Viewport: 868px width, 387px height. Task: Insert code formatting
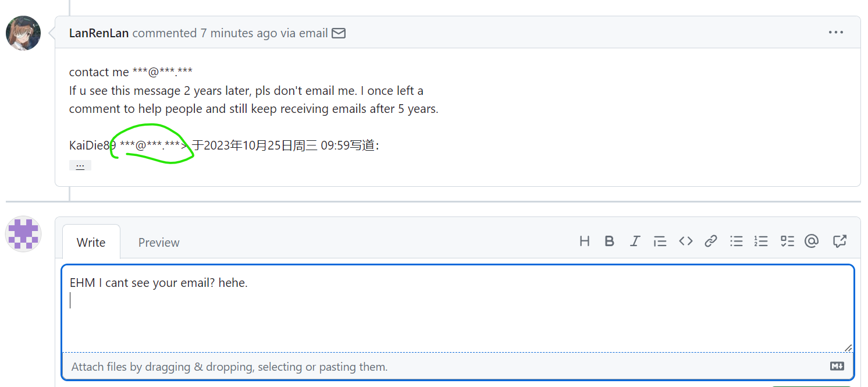click(685, 241)
